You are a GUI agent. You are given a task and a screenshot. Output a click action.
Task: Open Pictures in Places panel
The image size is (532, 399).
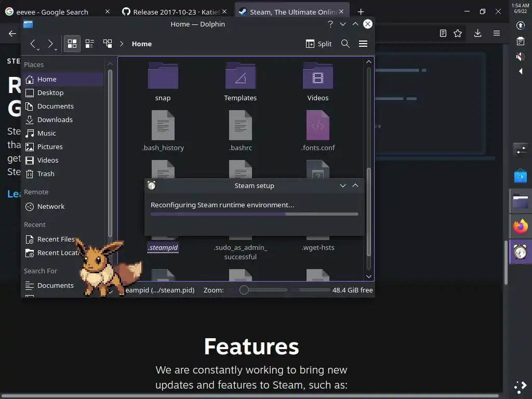click(x=63, y=147)
